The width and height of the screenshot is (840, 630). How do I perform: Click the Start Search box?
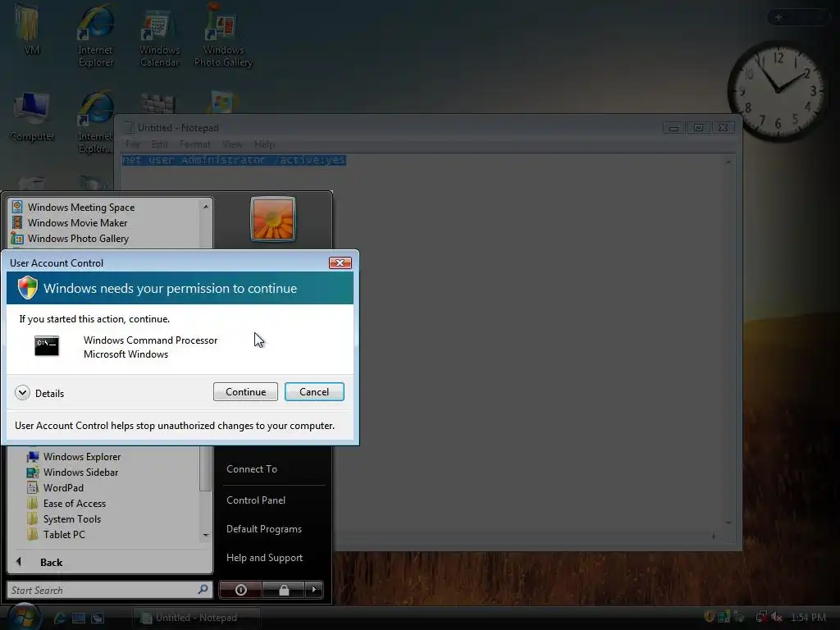click(x=109, y=590)
